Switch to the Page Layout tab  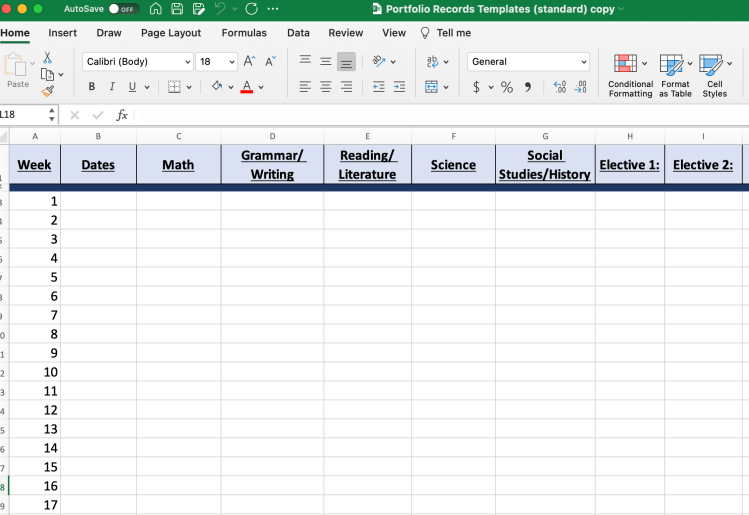[x=171, y=33]
